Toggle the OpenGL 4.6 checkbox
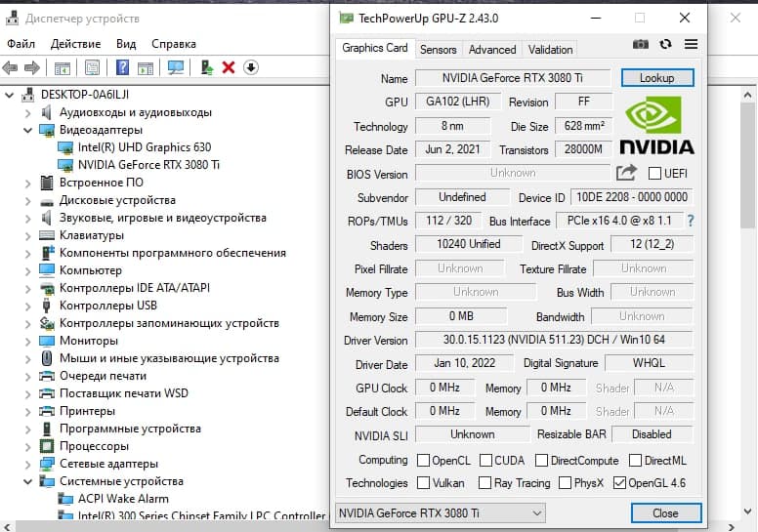The image size is (758, 532). click(x=619, y=483)
